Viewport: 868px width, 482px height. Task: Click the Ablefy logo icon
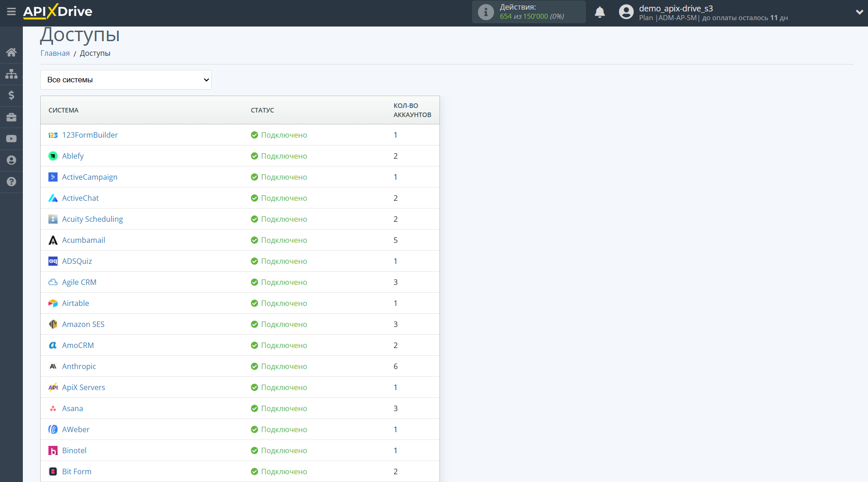(x=53, y=156)
